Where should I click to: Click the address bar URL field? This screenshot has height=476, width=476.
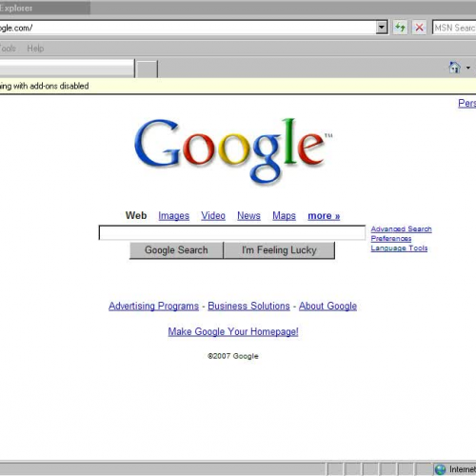188,28
